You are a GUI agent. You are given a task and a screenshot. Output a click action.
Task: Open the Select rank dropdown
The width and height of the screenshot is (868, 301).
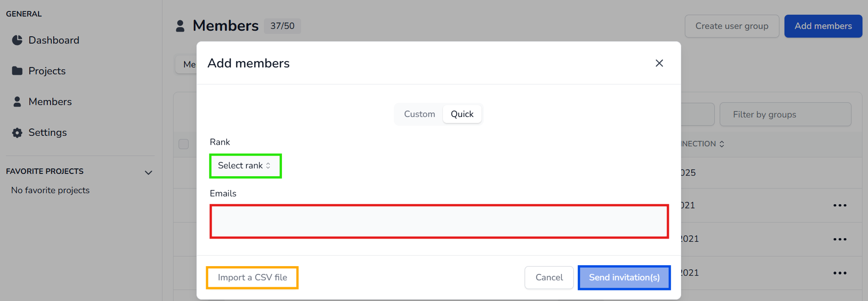click(x=245, y=166)
